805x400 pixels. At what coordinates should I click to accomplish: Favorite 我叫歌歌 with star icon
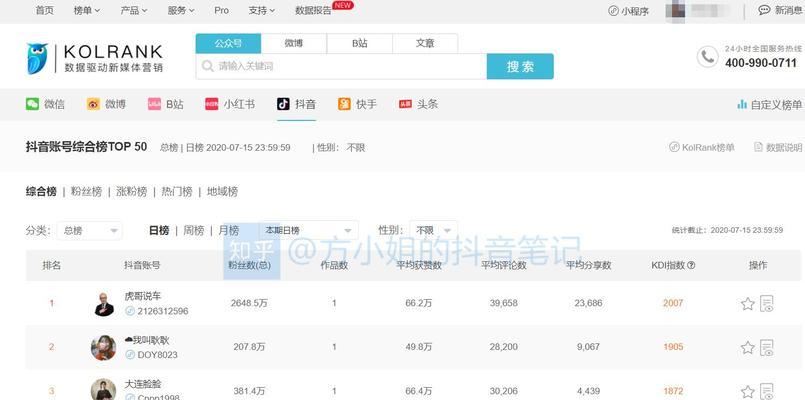748,348
